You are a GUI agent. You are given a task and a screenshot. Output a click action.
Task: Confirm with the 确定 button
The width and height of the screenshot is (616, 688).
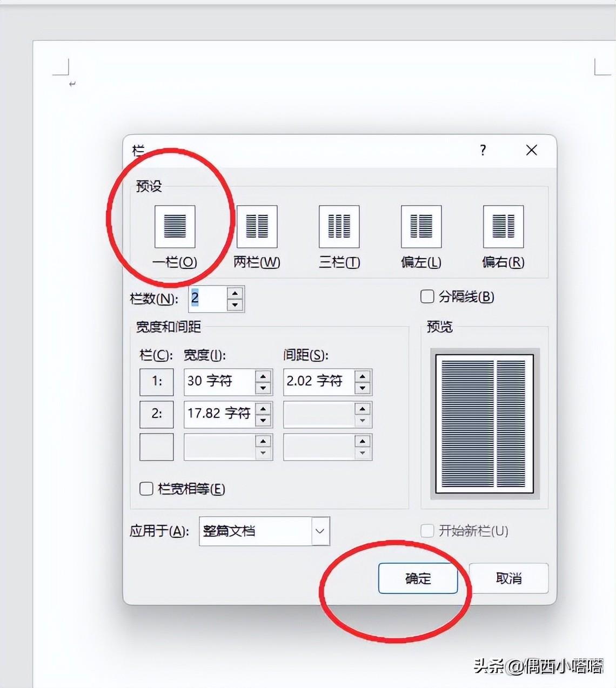[418, 578]
